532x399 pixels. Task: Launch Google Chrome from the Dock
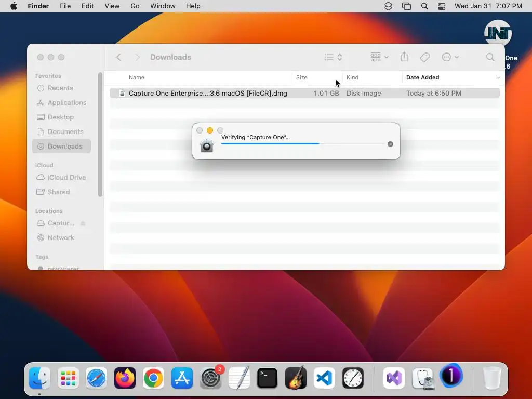click(153, 378)
